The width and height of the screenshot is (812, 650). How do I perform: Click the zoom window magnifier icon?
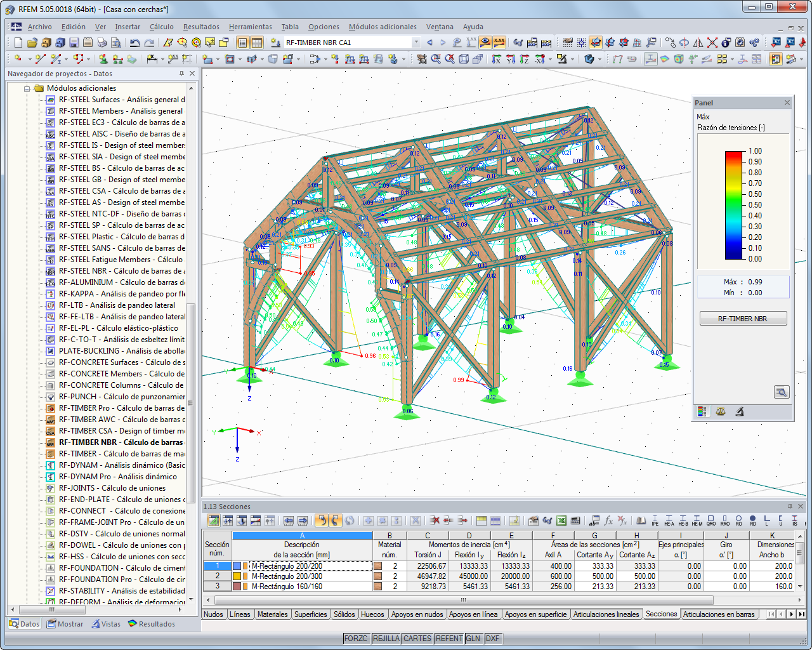pyautogui.click(x=436, y=59)
